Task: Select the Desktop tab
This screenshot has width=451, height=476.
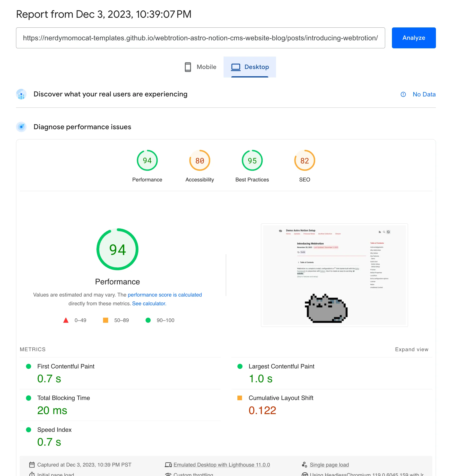Action: click(x=250, y=67)
